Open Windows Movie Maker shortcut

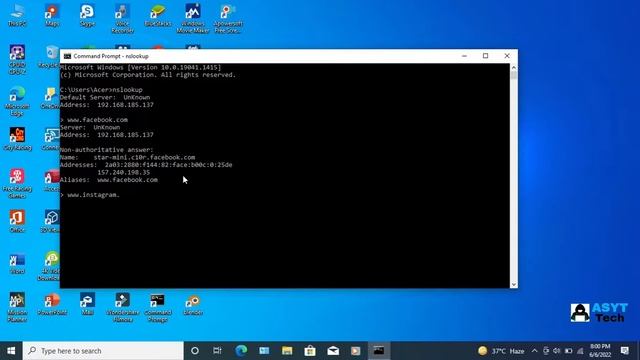pos(193,19)
